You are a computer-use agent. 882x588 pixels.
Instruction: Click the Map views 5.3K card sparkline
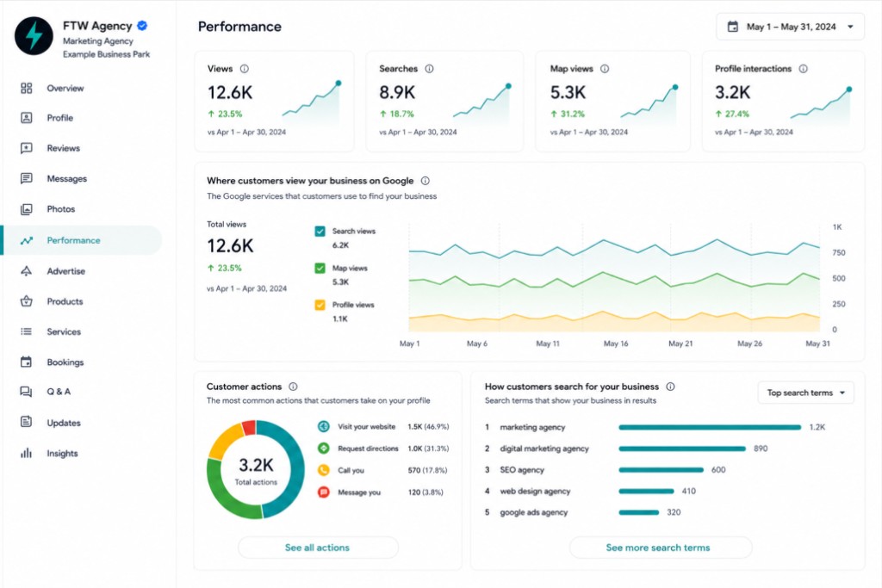(649, 105)
